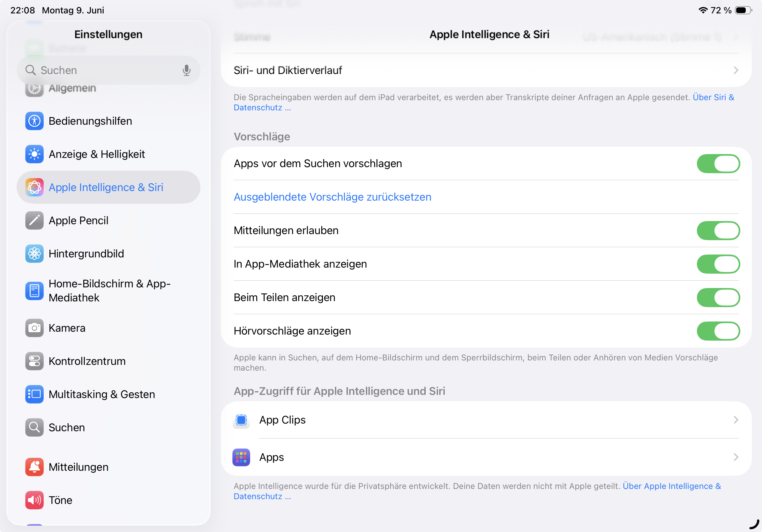Tap the battery status icon
Viewport: 762px width, 532px height.
click(743, 10)
